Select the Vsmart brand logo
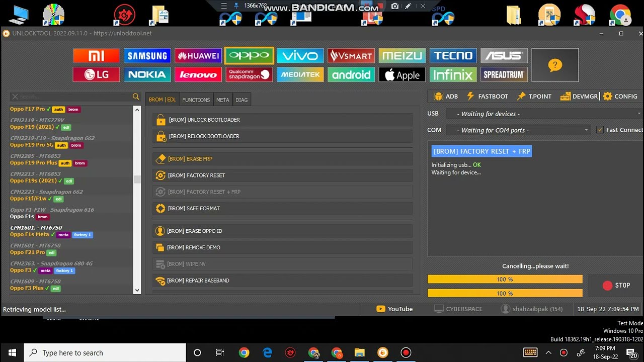 (351, 56)
